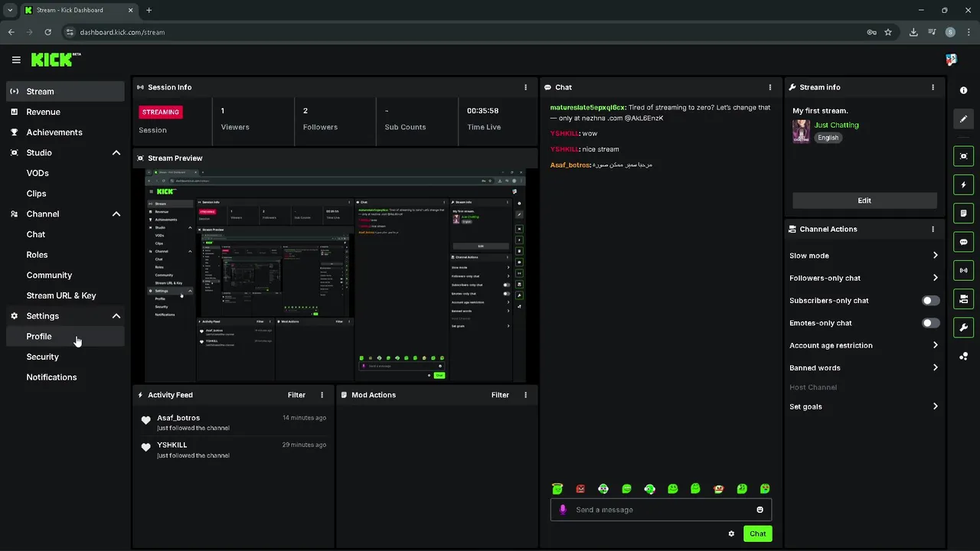Click the purple microphone icon in chat input

pos(563,510)
